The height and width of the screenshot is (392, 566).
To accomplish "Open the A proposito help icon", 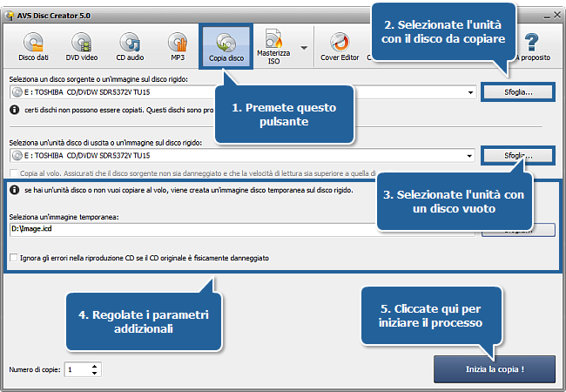I will [x=532, y=47].
